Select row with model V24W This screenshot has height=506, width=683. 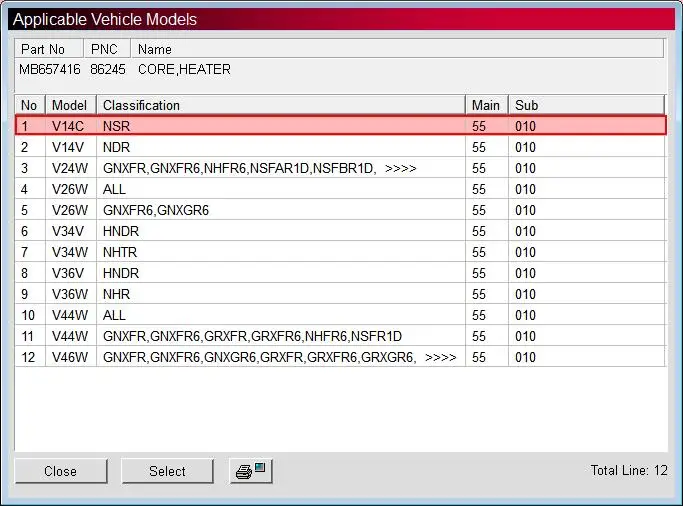(341, 168)
